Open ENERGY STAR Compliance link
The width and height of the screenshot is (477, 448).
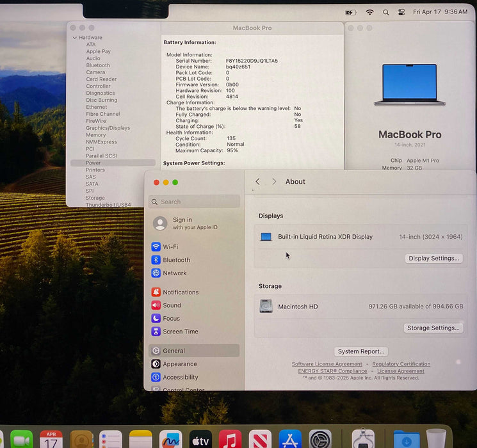[x=332, y=371]
